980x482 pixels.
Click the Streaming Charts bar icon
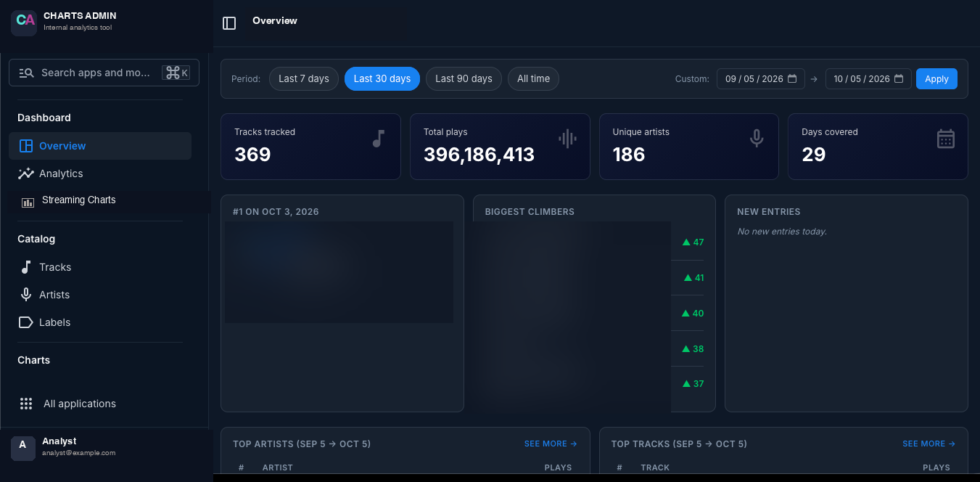click(x=28, y=203)
